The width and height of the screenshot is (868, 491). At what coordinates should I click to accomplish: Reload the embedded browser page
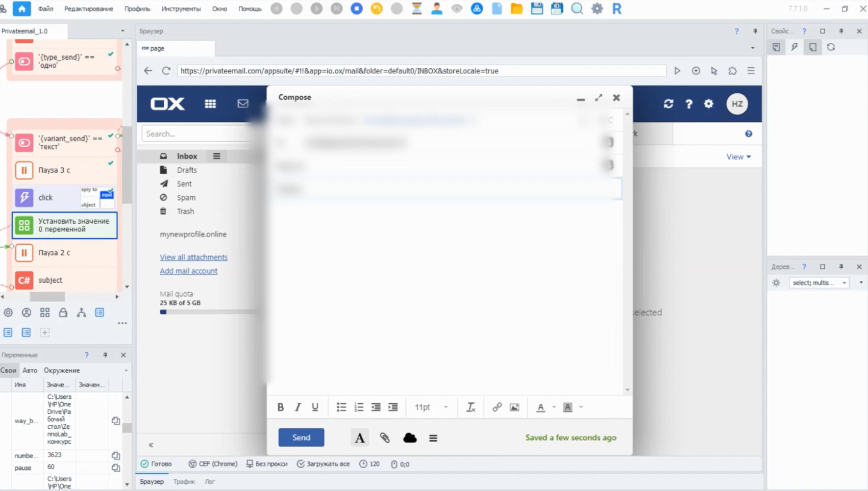[x=166, y=71]
